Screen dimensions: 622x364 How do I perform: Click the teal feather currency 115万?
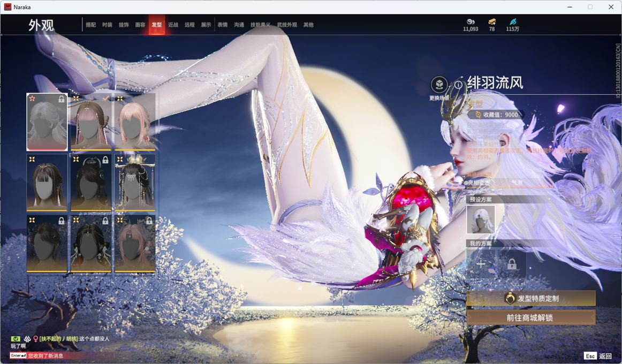pos(512,21)
